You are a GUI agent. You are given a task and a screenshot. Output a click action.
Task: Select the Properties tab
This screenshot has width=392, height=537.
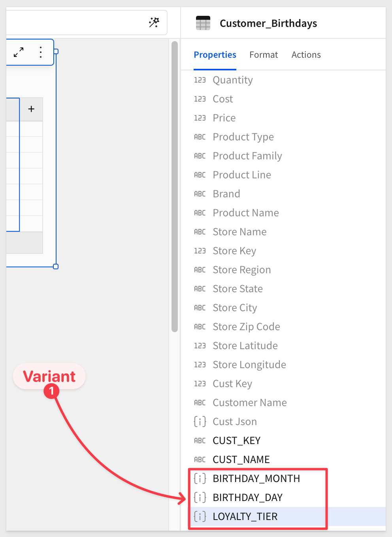(215, 55)
